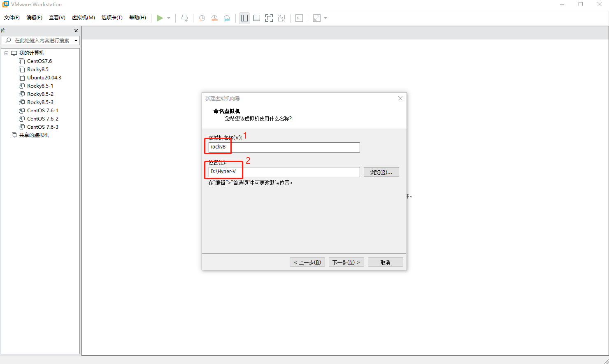The image size is (609, 364).
Task: Open the console view terminal icon
Action: click(x=299, y=18)
